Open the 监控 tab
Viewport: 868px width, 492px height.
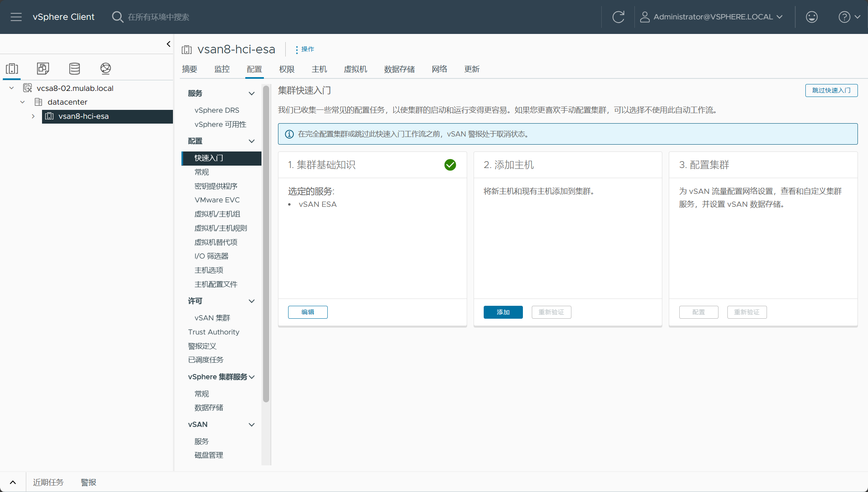click(222, 69)
